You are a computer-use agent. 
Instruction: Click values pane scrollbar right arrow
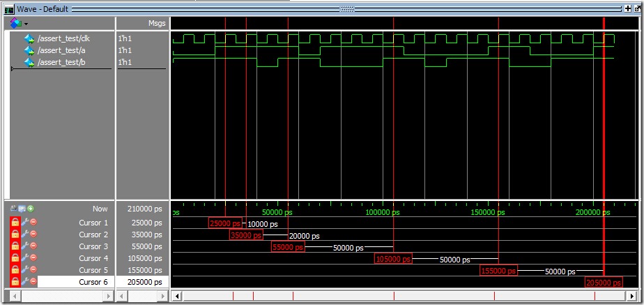click(x=163, y=296)
